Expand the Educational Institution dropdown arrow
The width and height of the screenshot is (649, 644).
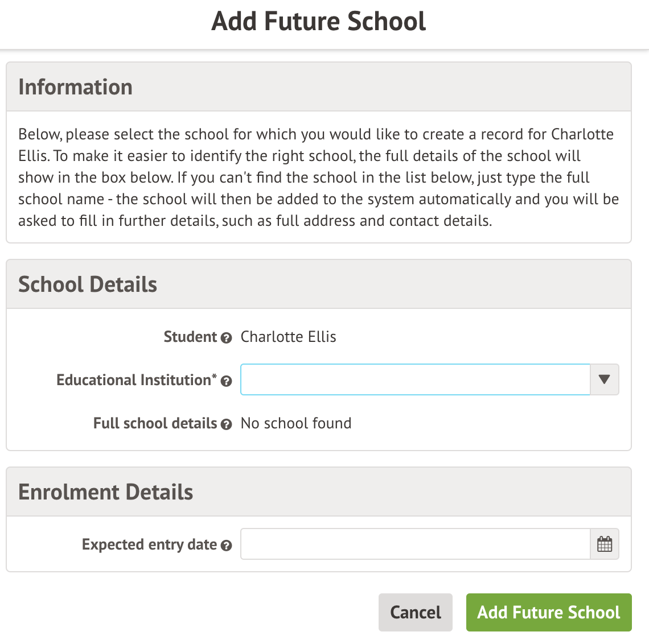click(605, 379)
